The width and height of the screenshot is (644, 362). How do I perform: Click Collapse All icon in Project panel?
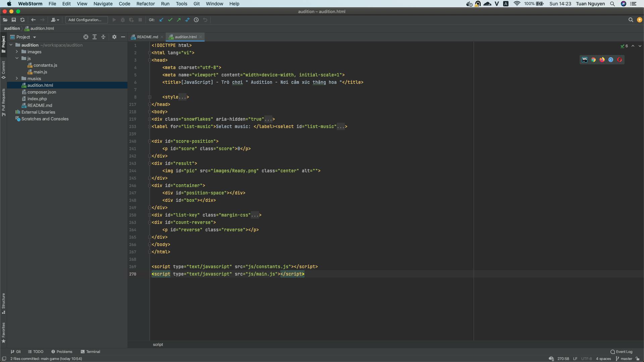pyautogui.click(x=103, y=37)
